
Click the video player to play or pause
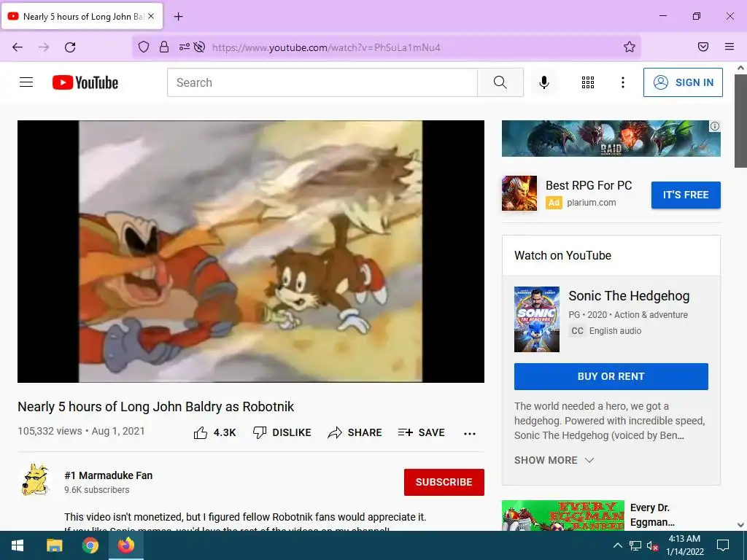click(x=251, y=252)
